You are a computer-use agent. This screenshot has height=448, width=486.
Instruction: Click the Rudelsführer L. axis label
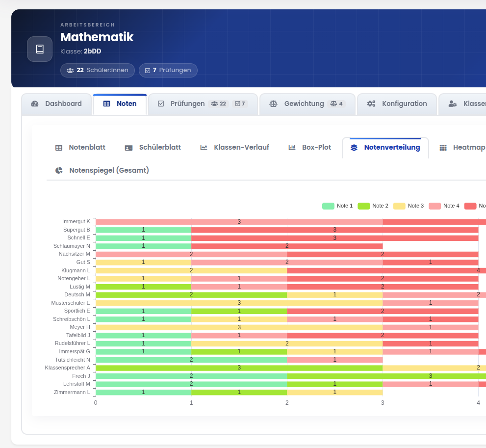[x=73, y=343]
